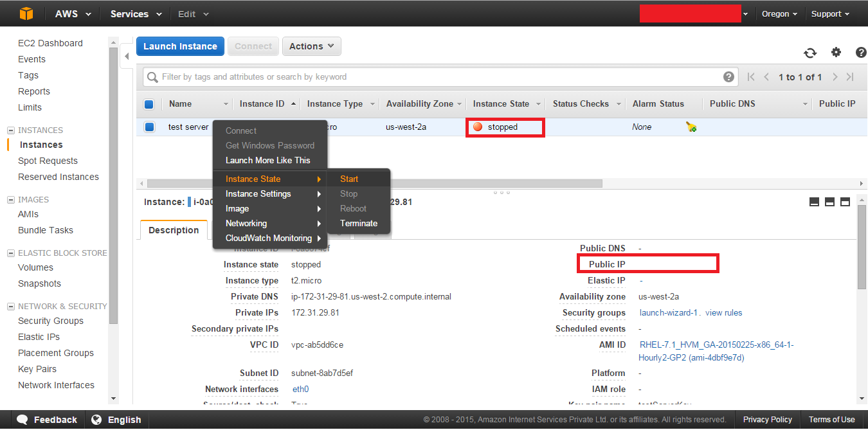The image size is (868, 430).
Task: Click the English globe language icon
Action: [96, 420]
